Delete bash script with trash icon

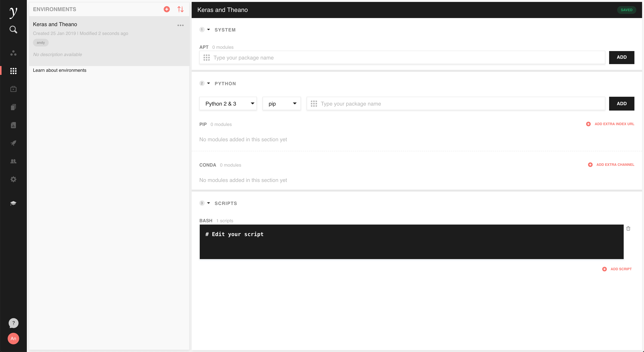tap(628, 228)
